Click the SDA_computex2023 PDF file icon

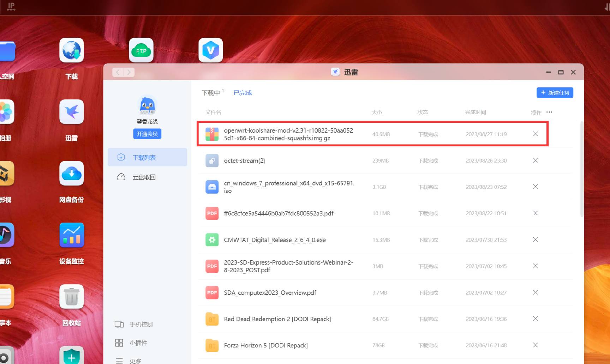[x=212, y=293]
